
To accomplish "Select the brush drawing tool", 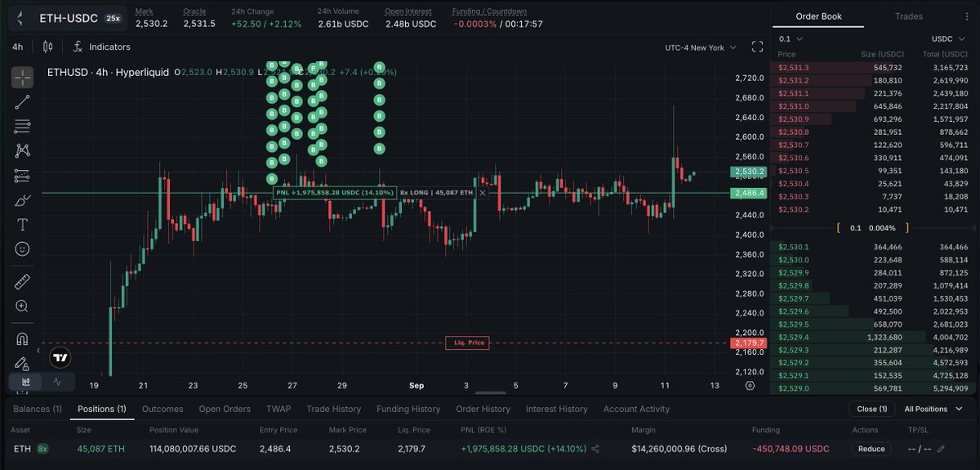I will coord(22,200).
